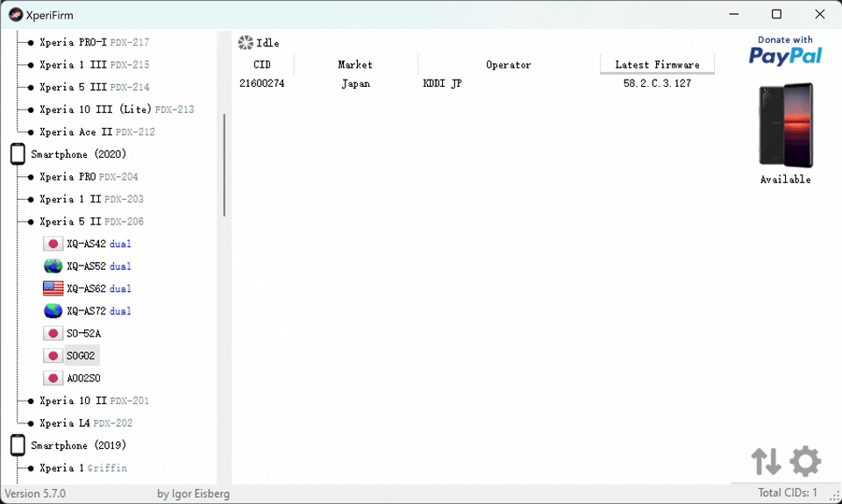Click the device tree vertical scrollbar
Screen dimensions: 842x504
click(224, 166)
